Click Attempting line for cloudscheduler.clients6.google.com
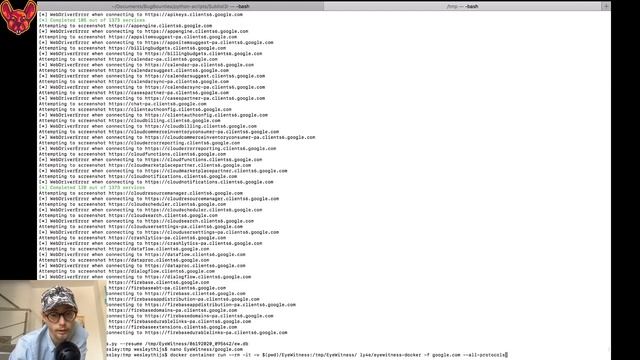640x360 pixels. [x=132, y=204]
